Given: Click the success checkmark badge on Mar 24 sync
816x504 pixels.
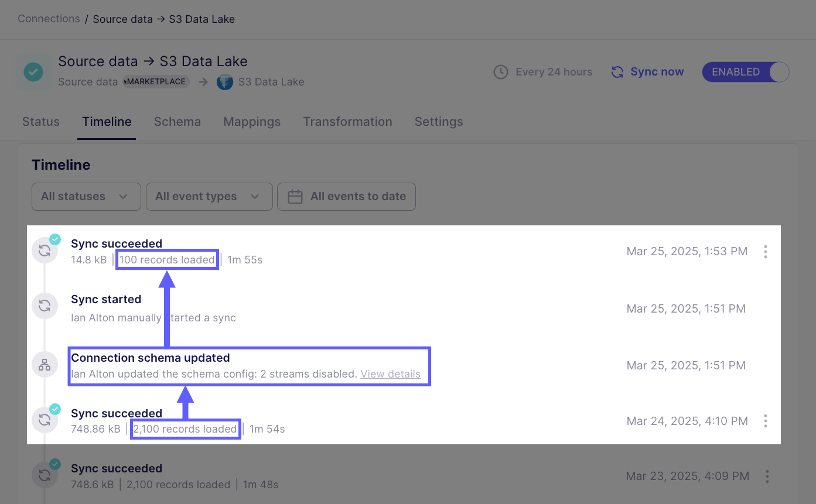Looking at the screenshot, I should point(54,409).
